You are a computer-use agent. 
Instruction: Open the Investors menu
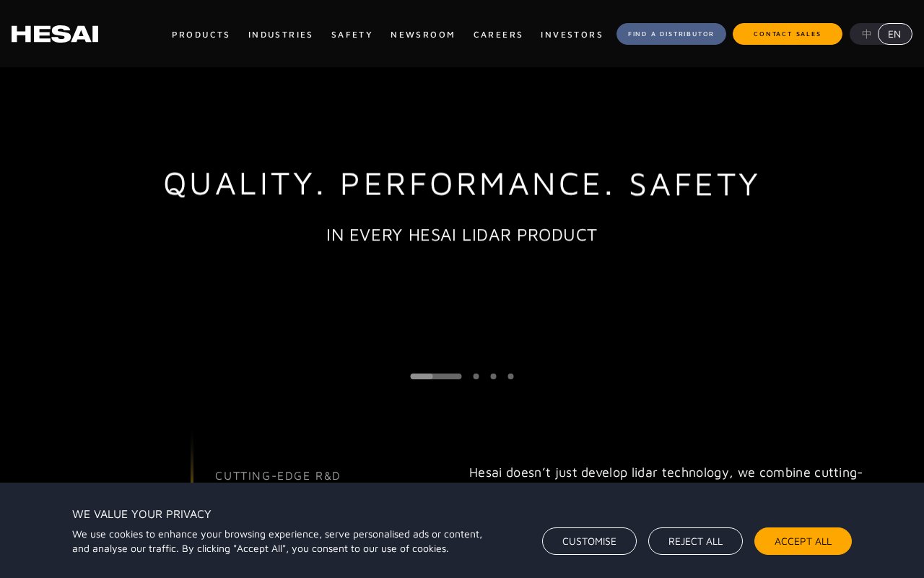(x=572, y=35)
